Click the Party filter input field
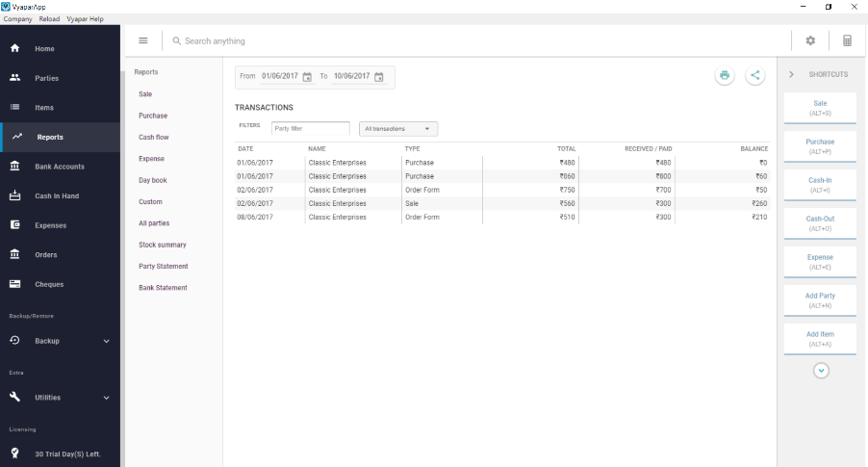 (x=310, y=128)
